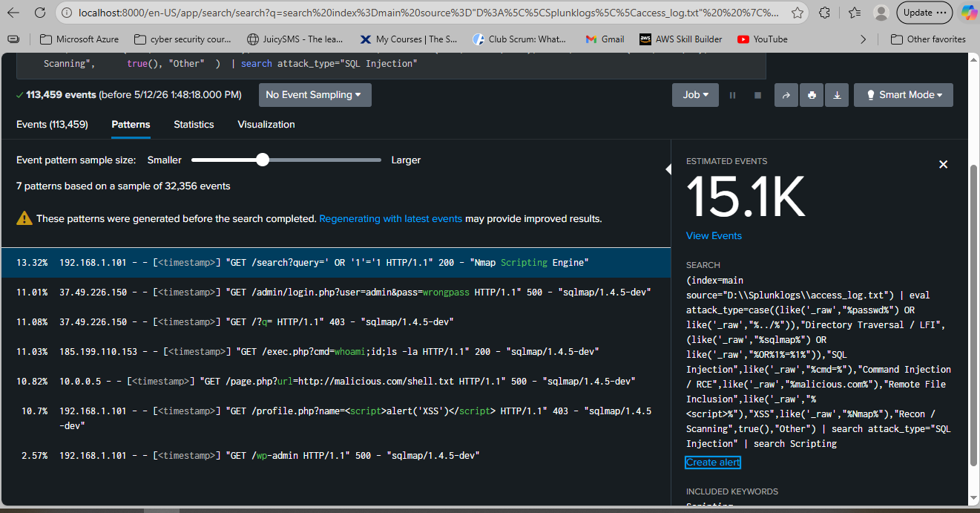Select the Nmap Scripting Engine pattern row
Screen dimensions: 980x513
[x=335, y=263]
